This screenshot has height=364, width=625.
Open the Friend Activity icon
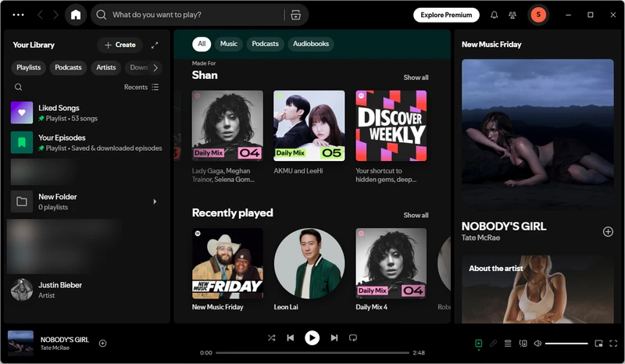[512, 15]
